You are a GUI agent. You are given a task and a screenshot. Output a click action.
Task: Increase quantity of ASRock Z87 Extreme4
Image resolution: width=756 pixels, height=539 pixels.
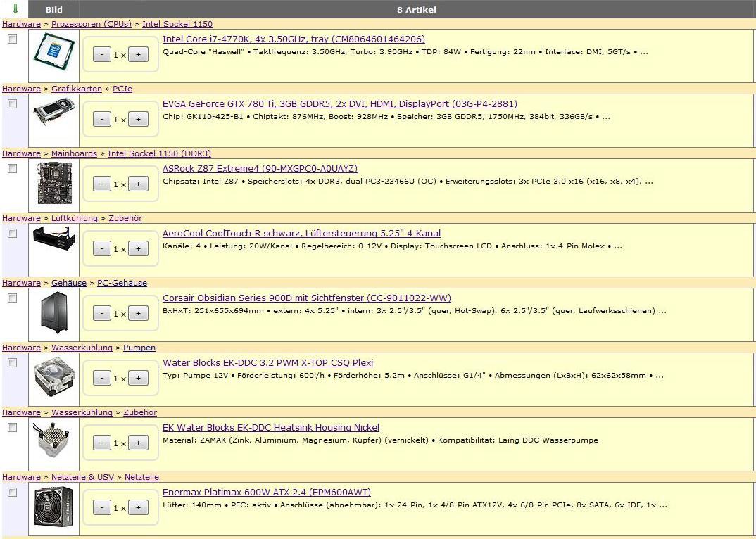[138, 184]
